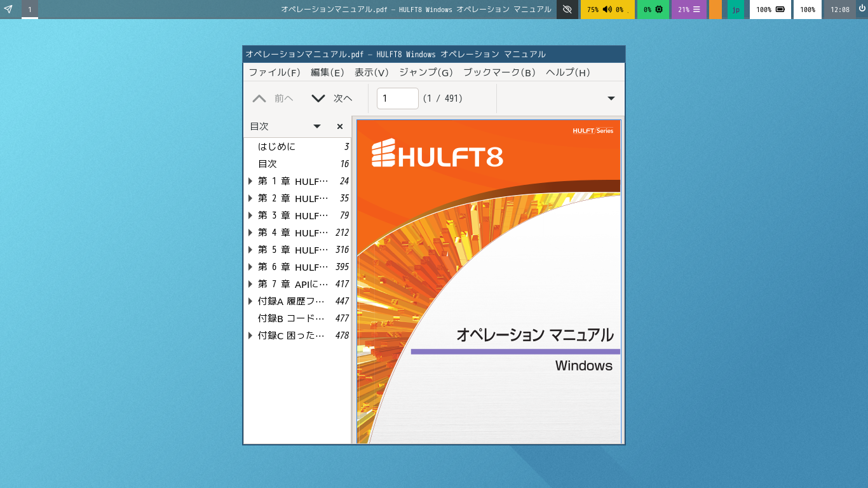Click page number 212 in contents
Screen dimensions: 868x488
pyautogui.click(x=342, y=233)
